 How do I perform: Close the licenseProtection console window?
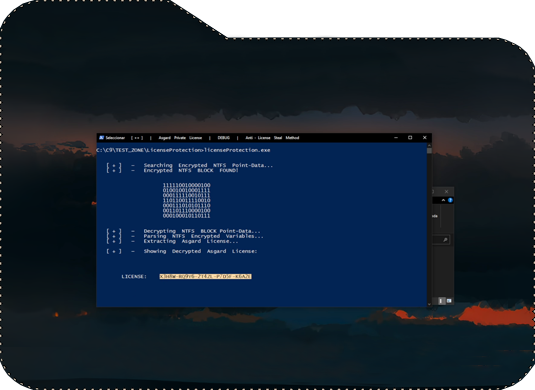tap(424, 138)
